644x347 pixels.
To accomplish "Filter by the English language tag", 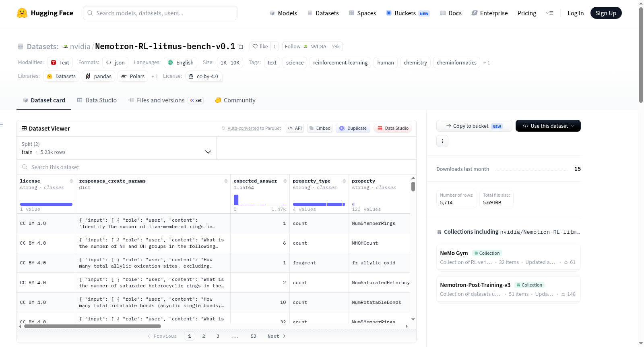I will (181, 62).
